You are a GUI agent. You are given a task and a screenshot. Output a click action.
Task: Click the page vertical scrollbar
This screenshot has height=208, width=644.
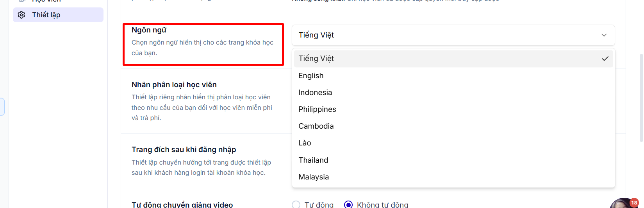point(641,98)
